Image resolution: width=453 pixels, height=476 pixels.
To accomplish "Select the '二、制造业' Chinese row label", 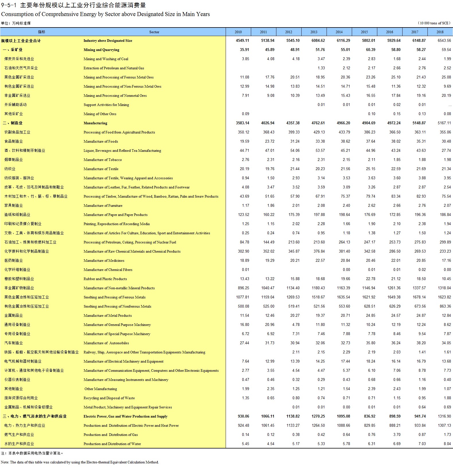I will 12,123.
